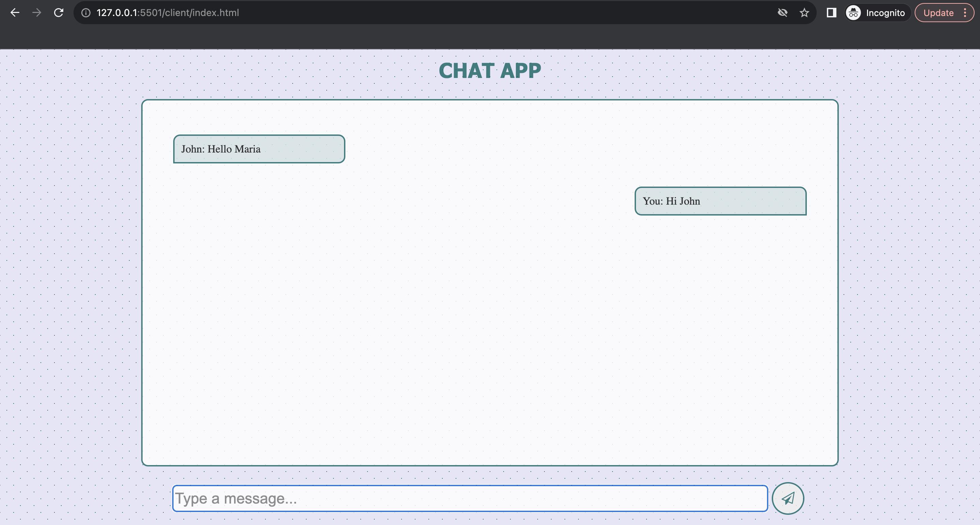Viewport: 980px width, 525px height.
Task: Reload the chat app page
Action: click(x=59, y=13)
